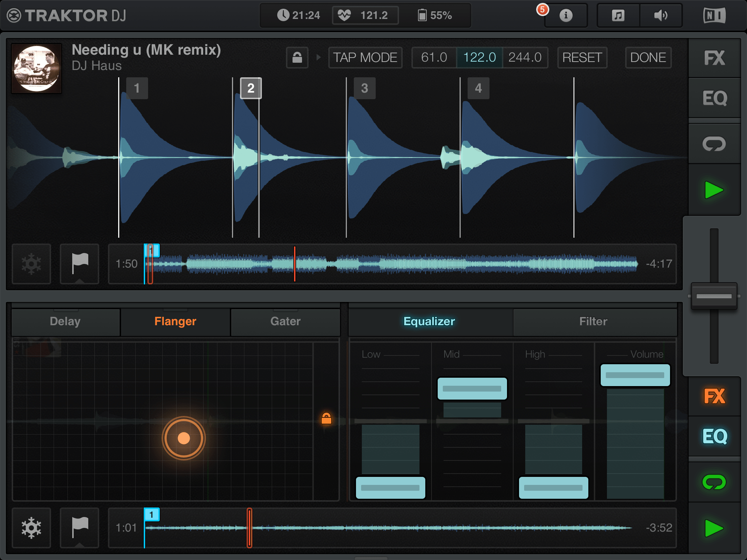The image size is (747, 560).
Task: Switch to the Delay effect tab
Action: (x=66, y=321)
